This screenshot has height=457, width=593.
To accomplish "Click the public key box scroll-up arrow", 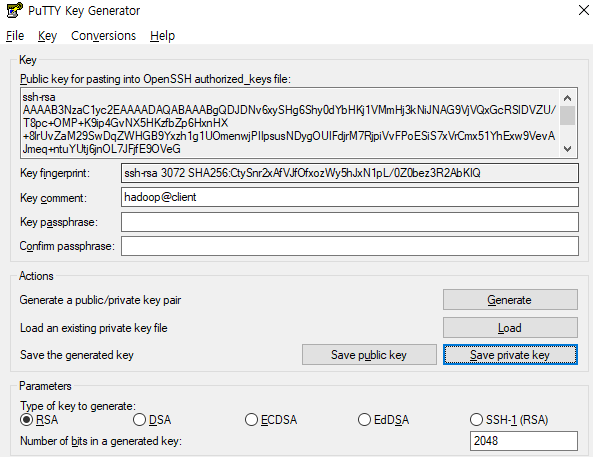I will coord(567,98).
